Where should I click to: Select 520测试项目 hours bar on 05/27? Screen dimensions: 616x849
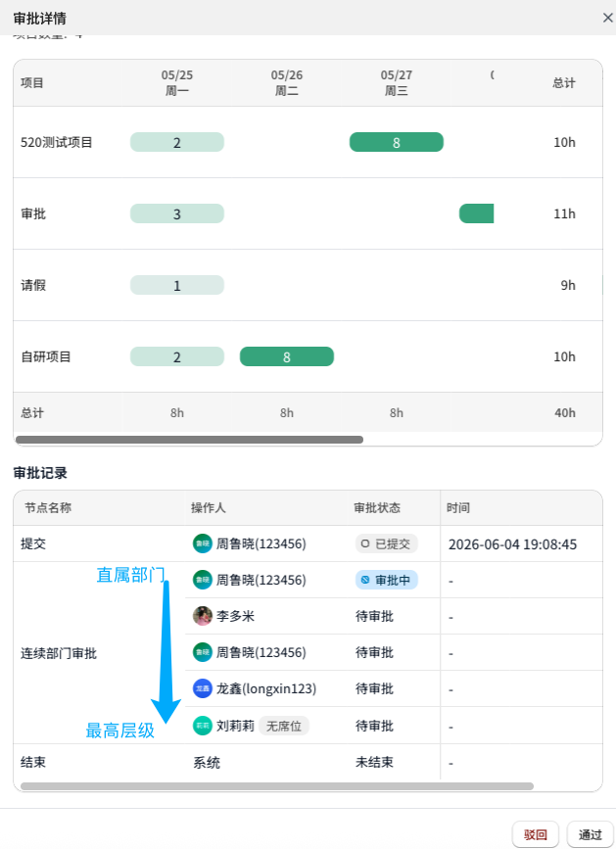pos(397,142)
